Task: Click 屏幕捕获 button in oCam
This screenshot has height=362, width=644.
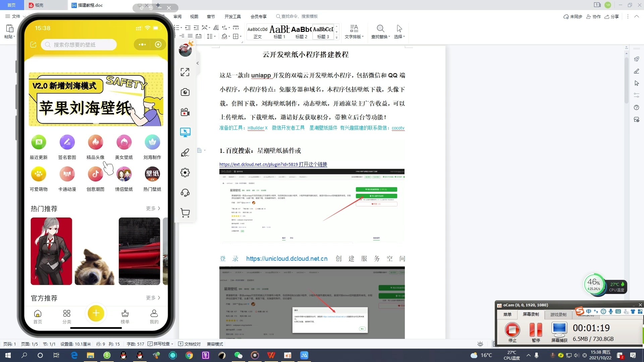Action: (x=559, y=332)
